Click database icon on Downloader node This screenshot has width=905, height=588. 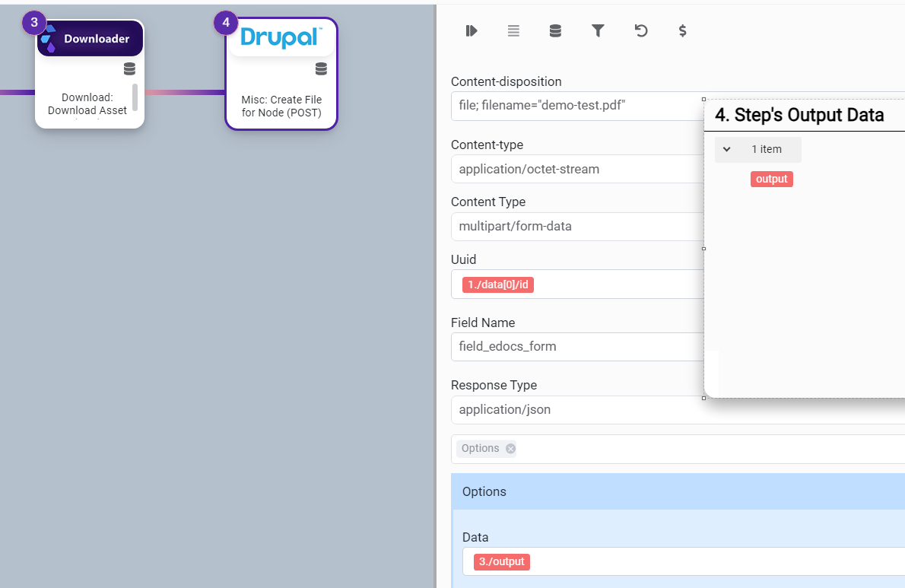(x=129, y=70)
